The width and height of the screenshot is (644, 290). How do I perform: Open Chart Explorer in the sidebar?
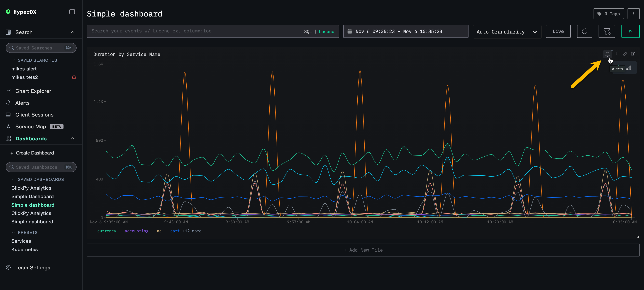[x=33, y=91]
